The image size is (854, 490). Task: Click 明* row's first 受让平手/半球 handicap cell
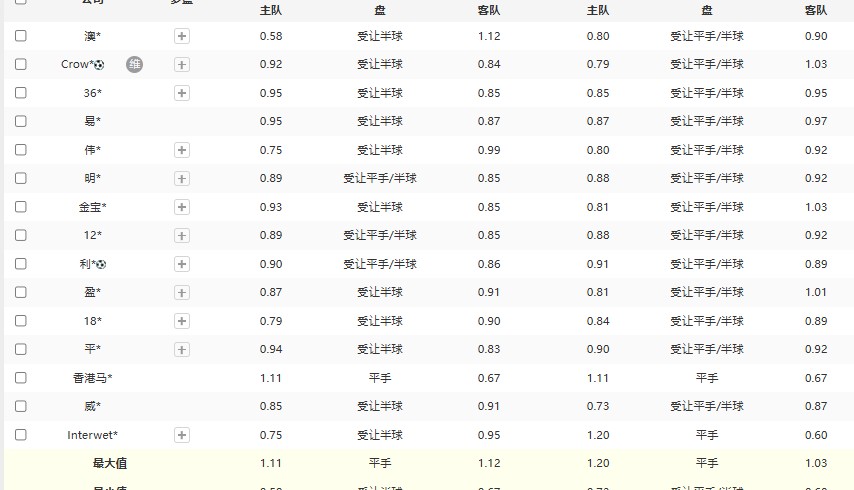tap(380, 178)
